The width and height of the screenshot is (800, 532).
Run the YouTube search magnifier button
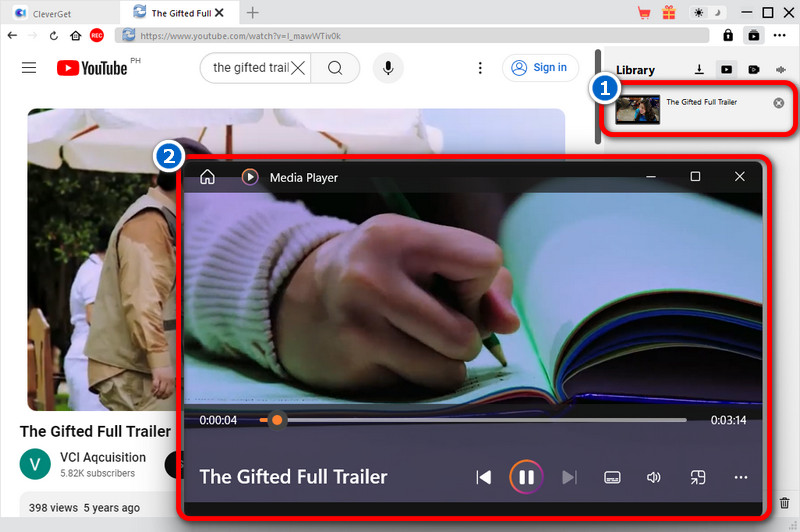click(335, 68)
